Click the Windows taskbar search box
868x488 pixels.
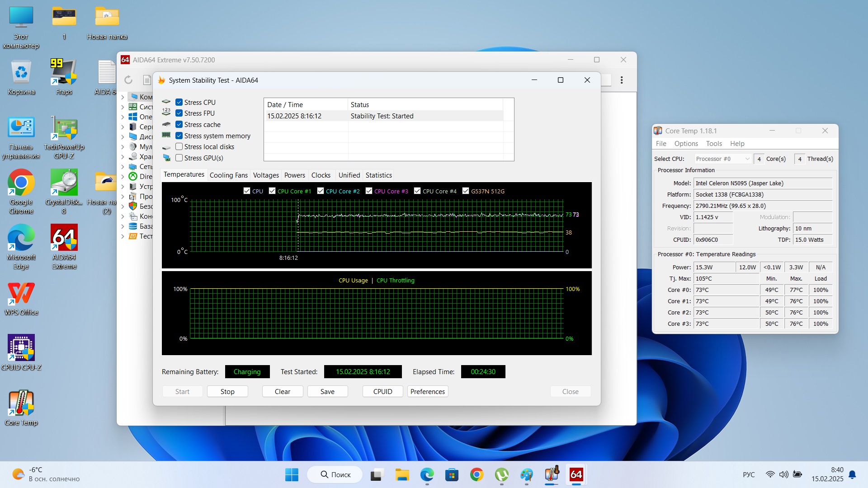pos(335,474)
